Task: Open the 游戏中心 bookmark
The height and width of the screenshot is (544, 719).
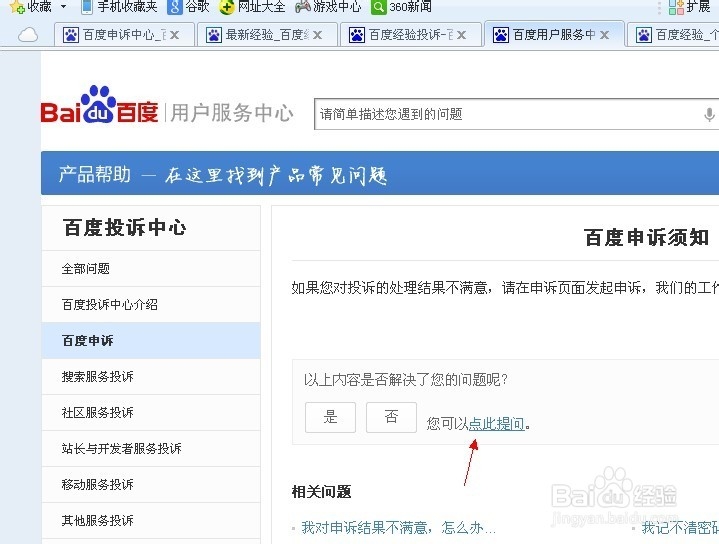Action: (x=328, y=6)
